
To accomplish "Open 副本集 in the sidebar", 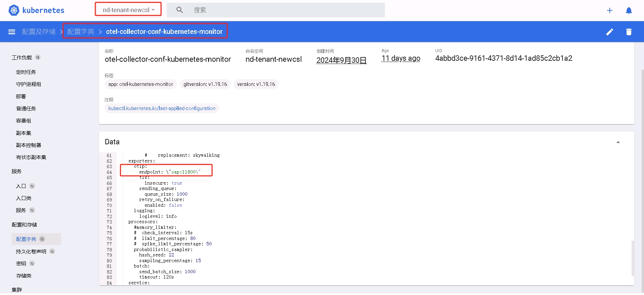I will tap(23, 133).
